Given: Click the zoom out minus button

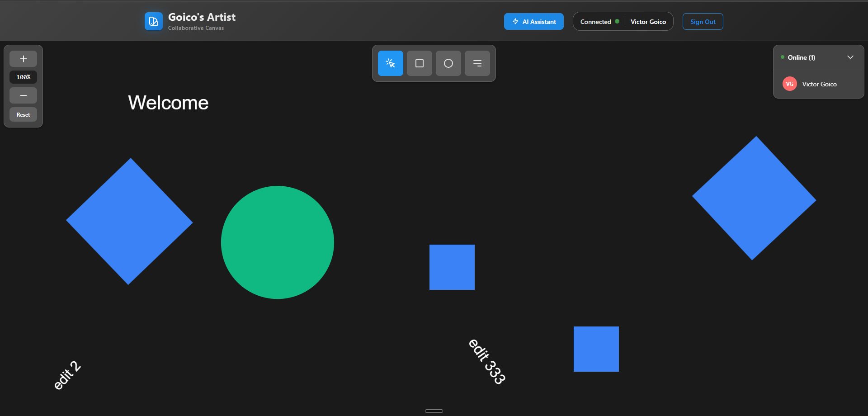Looking at the screenshot, I should (24, 95).
